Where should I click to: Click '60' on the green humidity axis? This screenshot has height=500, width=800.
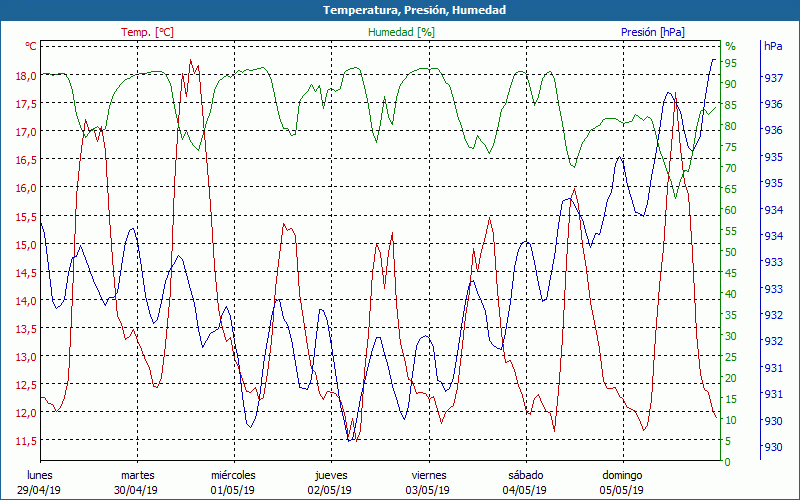click(x=731, y=210)
